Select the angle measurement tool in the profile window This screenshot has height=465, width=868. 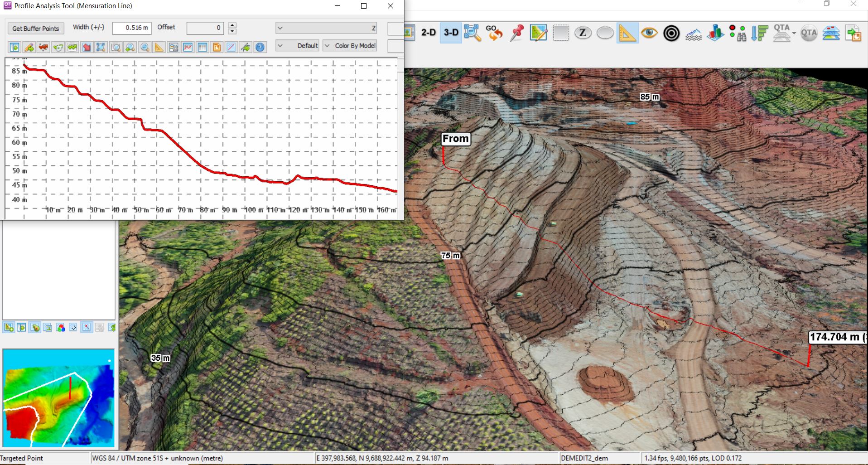click(159, 47)
